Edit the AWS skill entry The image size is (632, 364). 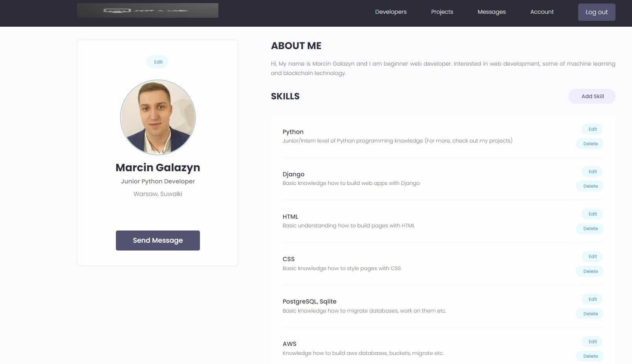592,342
